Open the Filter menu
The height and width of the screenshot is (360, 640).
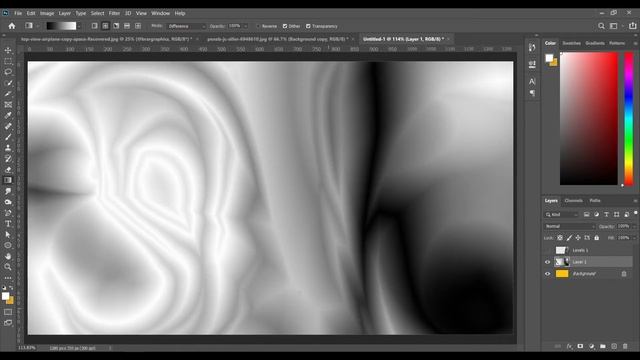click(114, 13)
